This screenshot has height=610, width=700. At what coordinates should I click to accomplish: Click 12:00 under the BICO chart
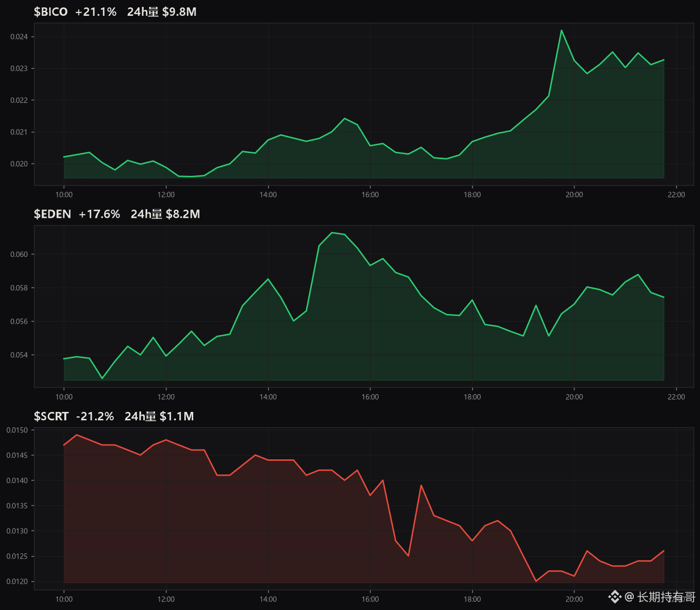(x=166, y=195)
